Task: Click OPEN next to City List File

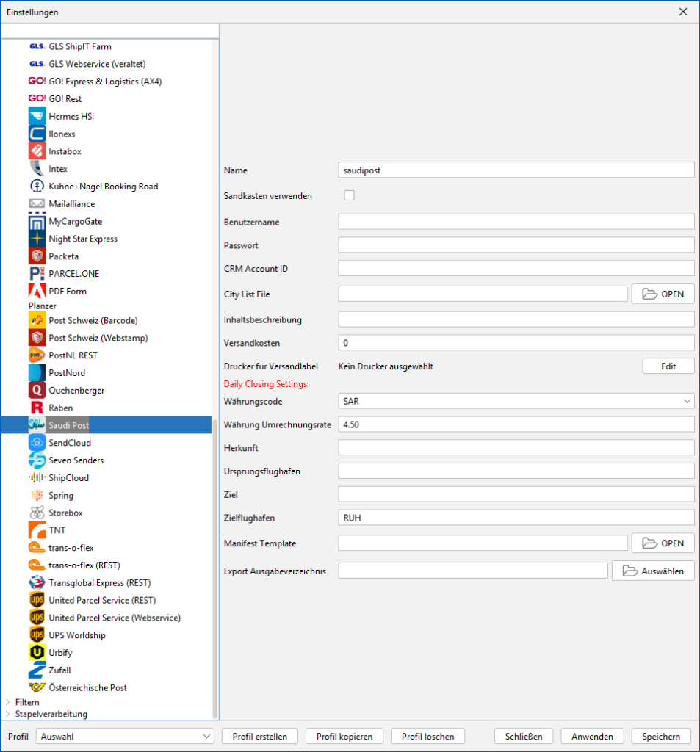Action: [x=663, y=294]
